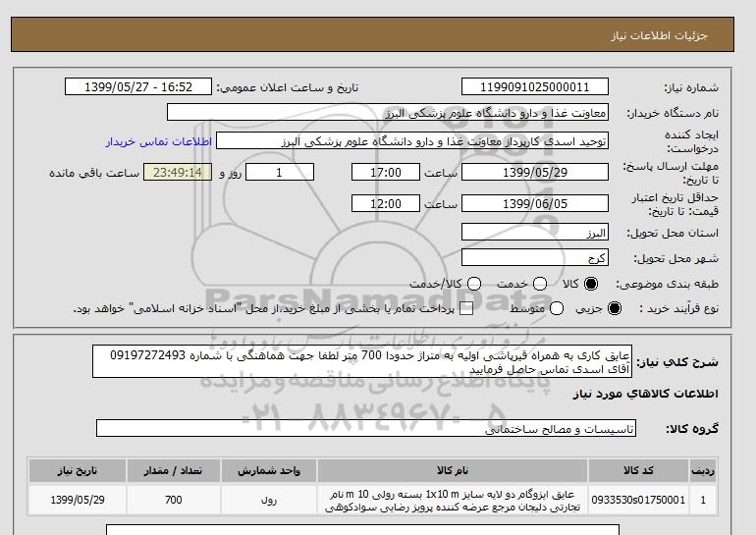Click the goods group field تاسیسات و مصالح ساختمانی

[x=366, y=428]
